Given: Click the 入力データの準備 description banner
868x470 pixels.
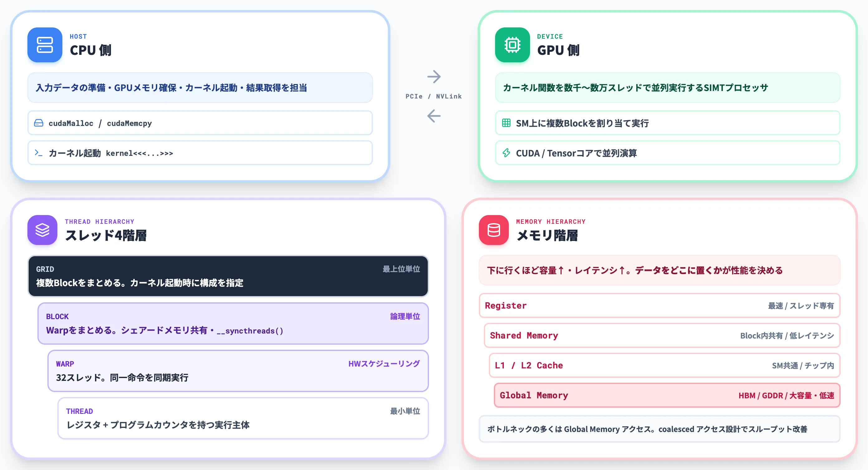Looking at the screenshot, I should pyautogui.click(x=200, y=88).
